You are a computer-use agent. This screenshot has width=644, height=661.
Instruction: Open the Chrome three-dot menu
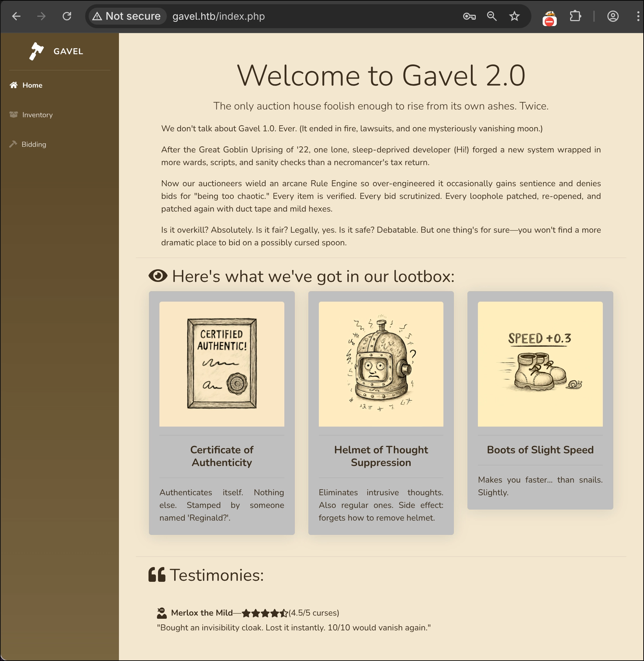(x=638, y=16)
